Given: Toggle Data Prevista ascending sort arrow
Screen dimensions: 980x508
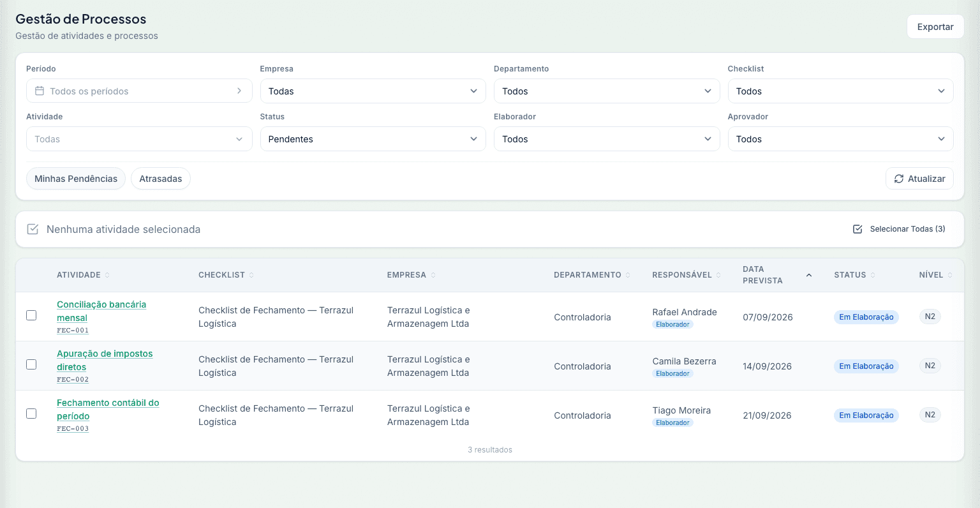Looking at the screenshot, I should pos(809,275).
